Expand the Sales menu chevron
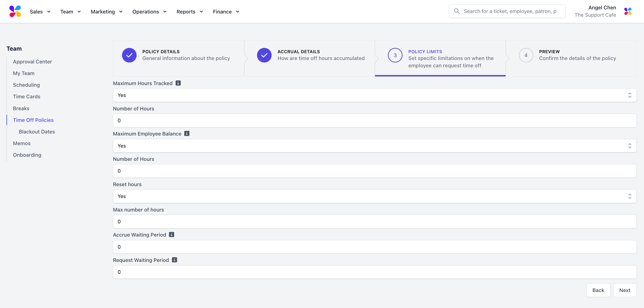Image resolution: width=644 pixels, height=308 pixels. pos(49,11)
